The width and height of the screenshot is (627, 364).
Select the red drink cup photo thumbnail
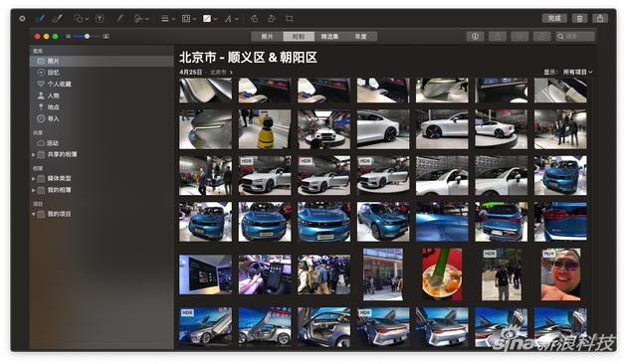point(442,274)
